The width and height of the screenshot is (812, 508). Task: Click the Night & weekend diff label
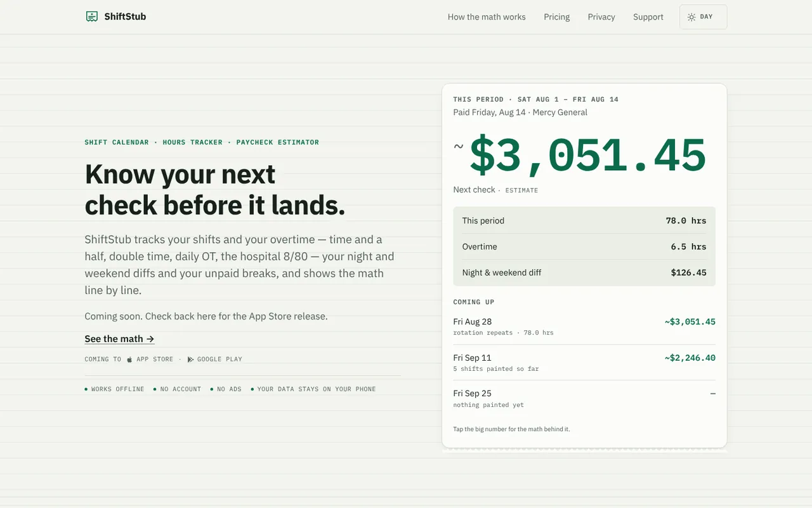(x=502, y=273)
